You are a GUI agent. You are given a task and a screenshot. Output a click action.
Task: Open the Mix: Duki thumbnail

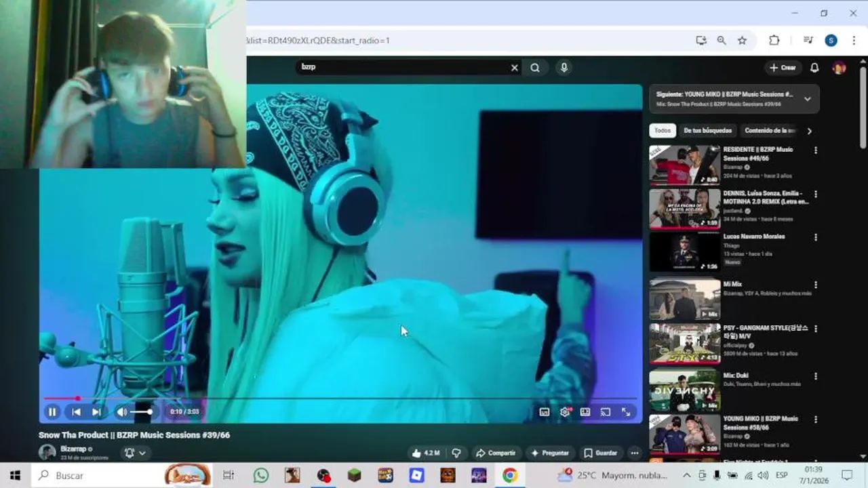pos(684,390)
